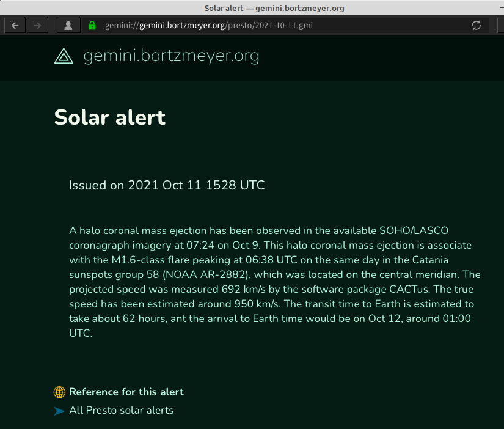Click into the gemini URL address field
This screenshot has width=504, height=429.
click(x=283, y=26)
